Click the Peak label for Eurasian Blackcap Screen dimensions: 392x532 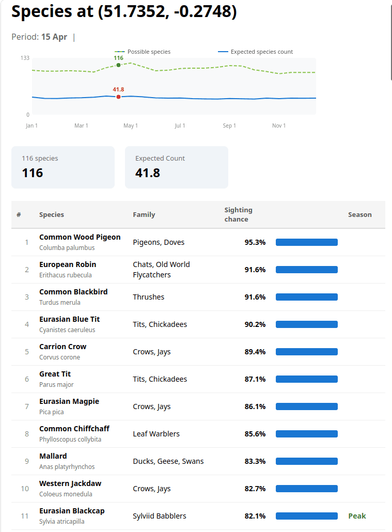pyautogui.click(x=357, y=516)
